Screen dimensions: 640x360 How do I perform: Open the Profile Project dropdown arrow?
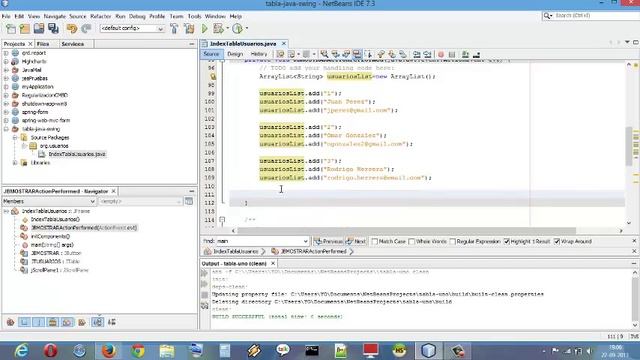(x=247, y=29)
